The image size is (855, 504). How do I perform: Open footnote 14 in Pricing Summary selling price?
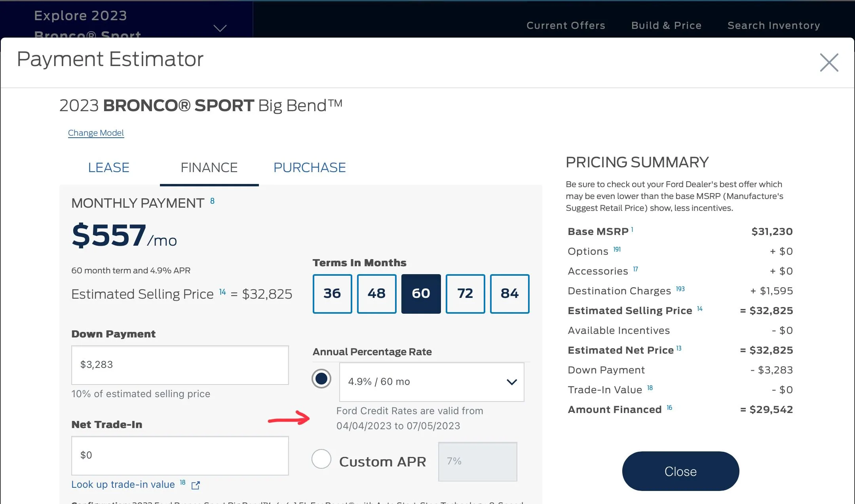pos(700,309)
